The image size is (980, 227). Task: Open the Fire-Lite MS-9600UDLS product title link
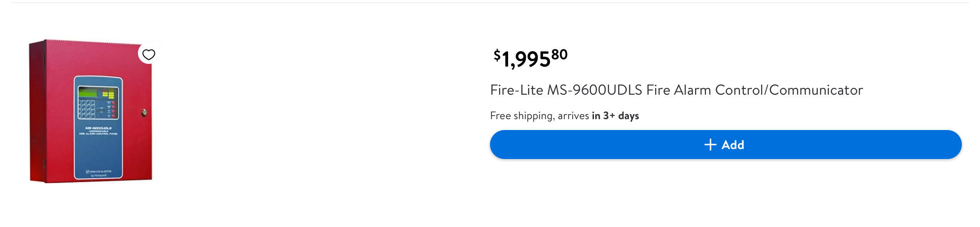(676, 90)
